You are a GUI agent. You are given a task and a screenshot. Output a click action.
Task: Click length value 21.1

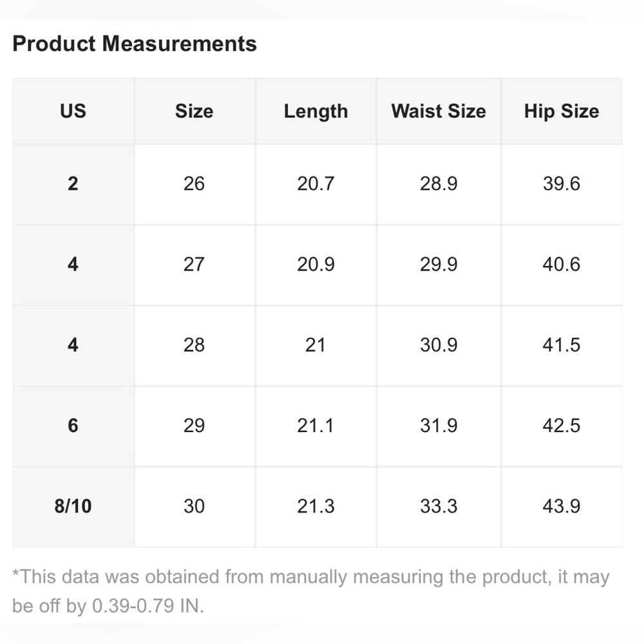tap(316, 426)
